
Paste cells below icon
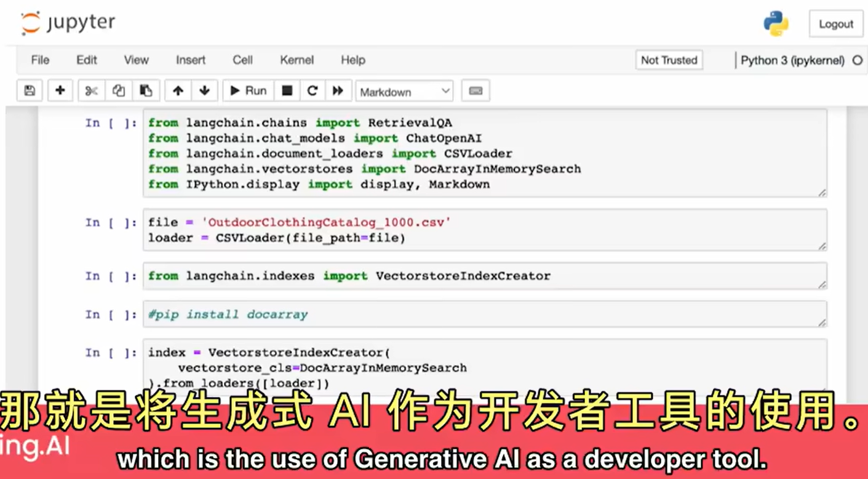(146, 91)
